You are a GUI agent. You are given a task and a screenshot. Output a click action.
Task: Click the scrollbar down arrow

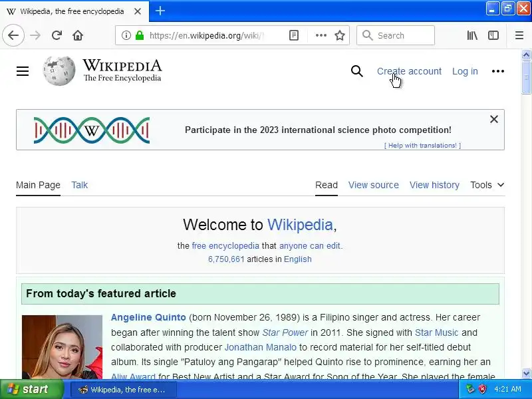click(x=526, y=374)
